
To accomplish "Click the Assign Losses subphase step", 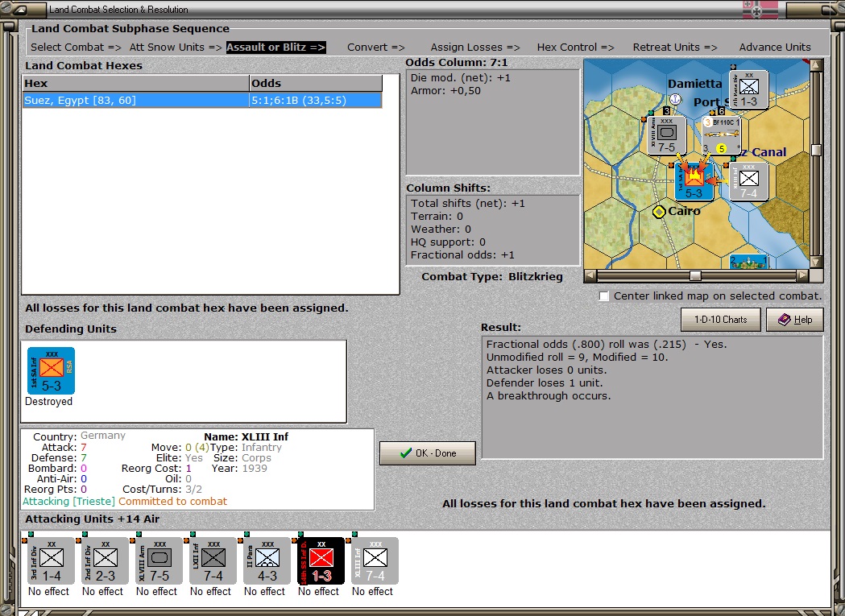I will tap(475, 48).
